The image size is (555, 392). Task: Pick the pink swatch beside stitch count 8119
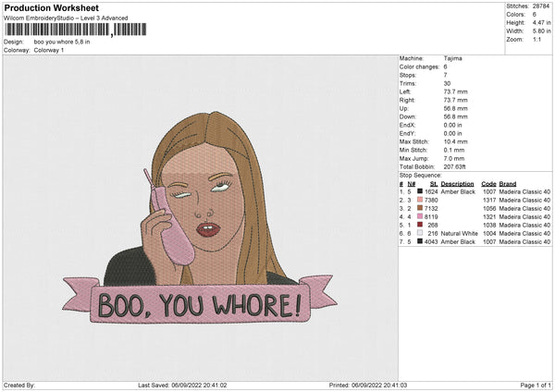coord(420,216)
